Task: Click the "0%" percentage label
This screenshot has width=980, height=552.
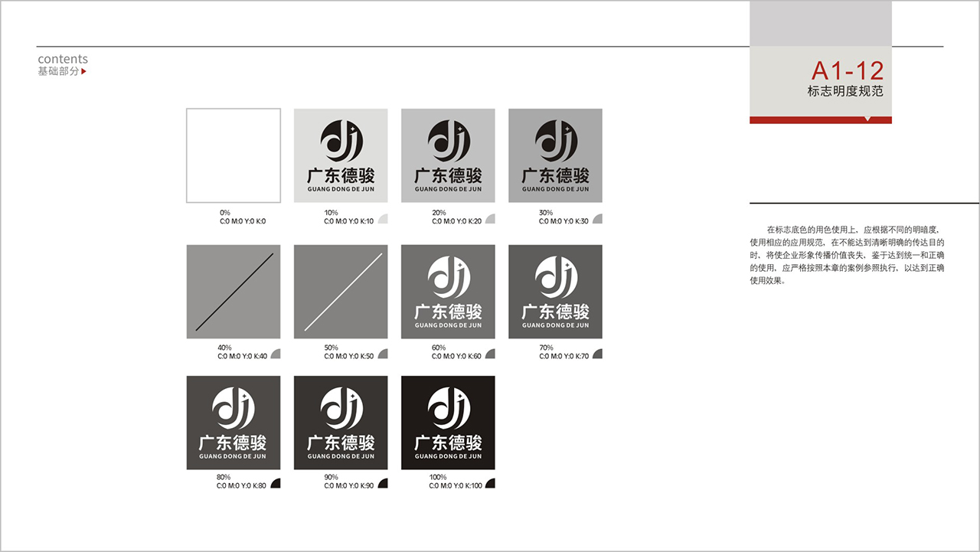Action: (x=225, y=213)
